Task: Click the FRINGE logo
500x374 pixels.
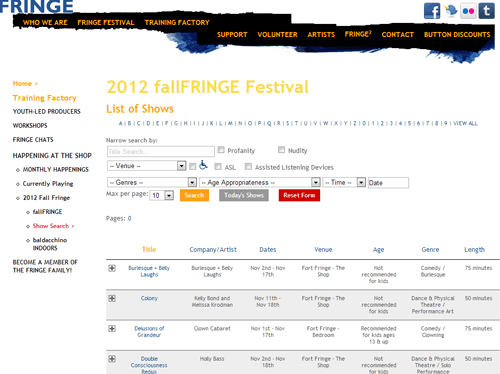Action: point(37,7)
